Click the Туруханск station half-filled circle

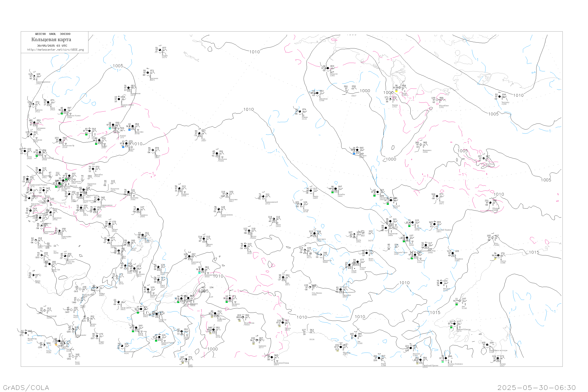148,73
